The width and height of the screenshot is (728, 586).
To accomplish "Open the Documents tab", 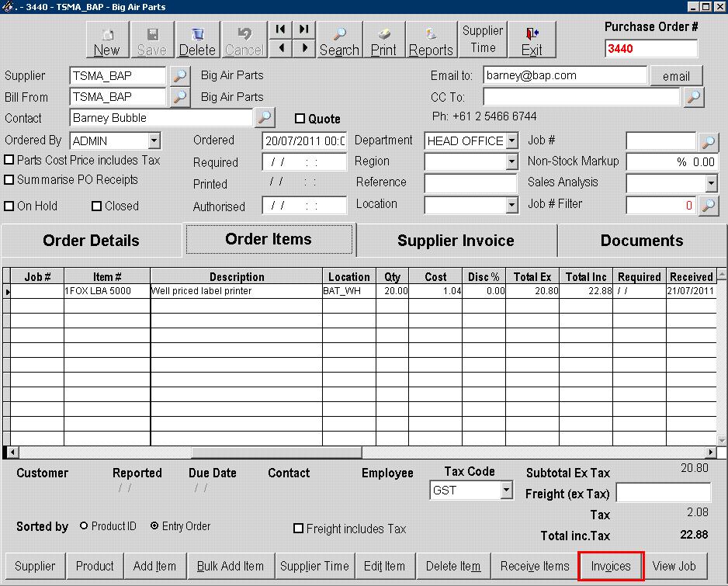I will click(642, 241).
